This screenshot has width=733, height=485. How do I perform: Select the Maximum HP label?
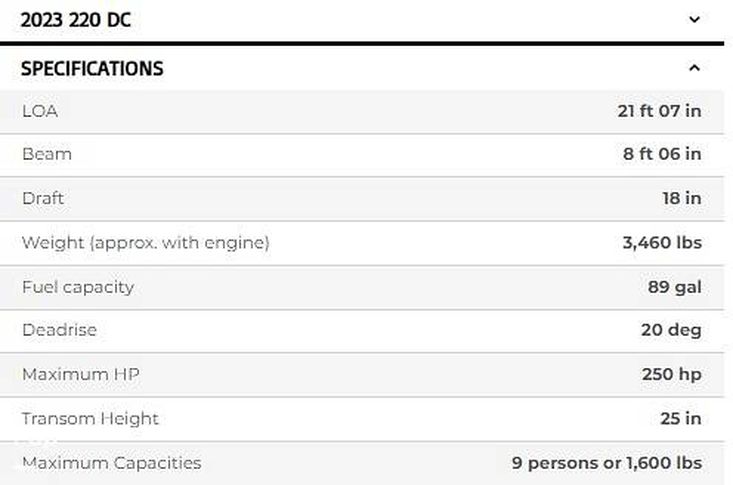point(81,375)
